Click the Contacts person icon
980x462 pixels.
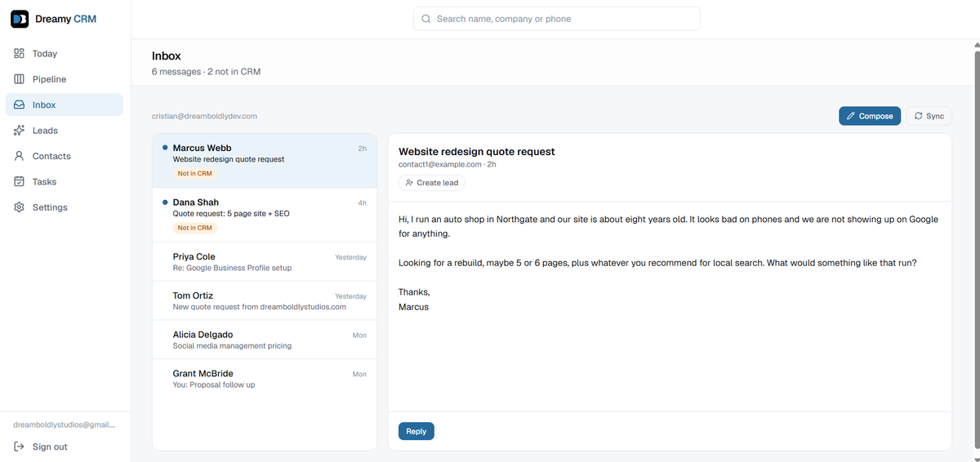20,156
